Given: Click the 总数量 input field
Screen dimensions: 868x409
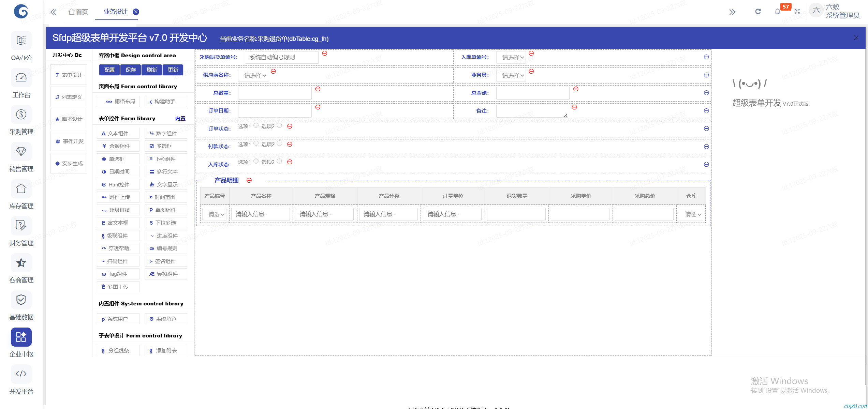Looking at the screenshot, I should pos(275,93).
